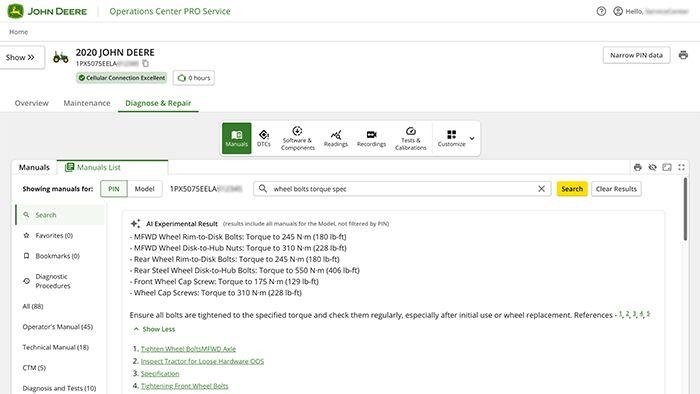
Task: Expand the Show sidebar button
Action: coord(21,58)
